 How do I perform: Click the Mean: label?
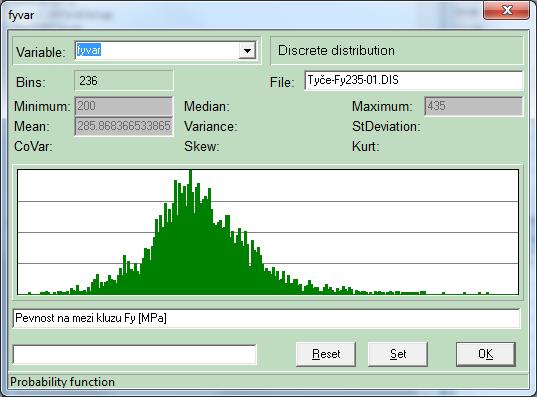point(32,127)
